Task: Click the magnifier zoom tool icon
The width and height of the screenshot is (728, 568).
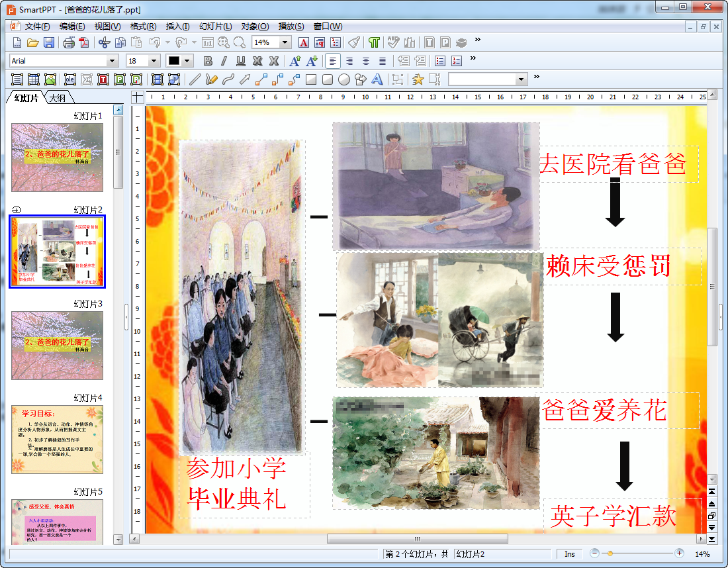Action: (x=240, y=43)
